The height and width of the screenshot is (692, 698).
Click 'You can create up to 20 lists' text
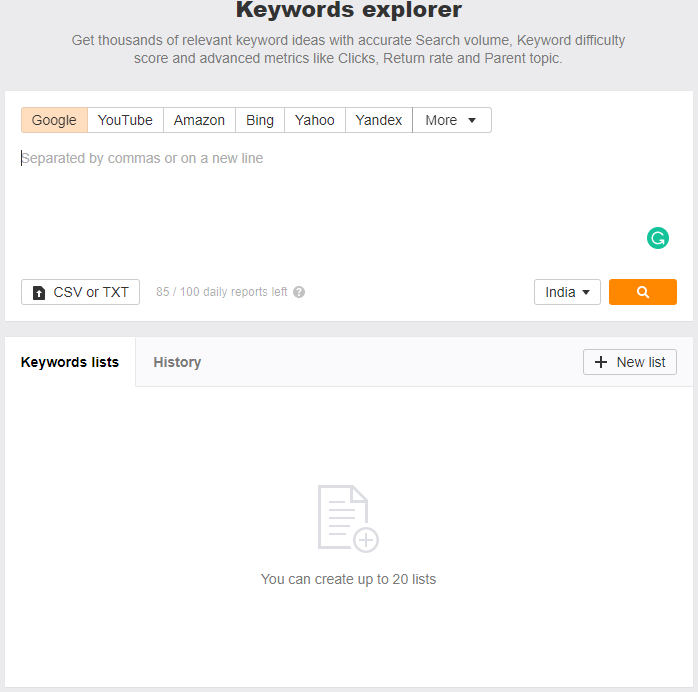[348, 579]
